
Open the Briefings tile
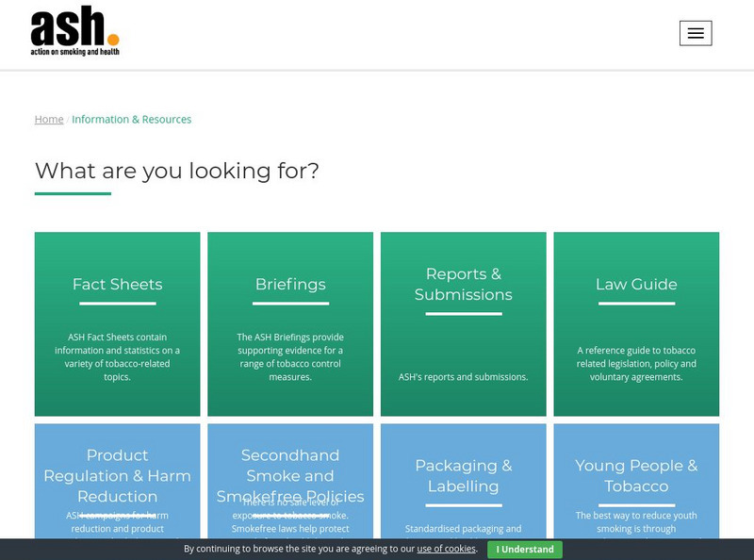pyautogui.click(x=290, y=323)
